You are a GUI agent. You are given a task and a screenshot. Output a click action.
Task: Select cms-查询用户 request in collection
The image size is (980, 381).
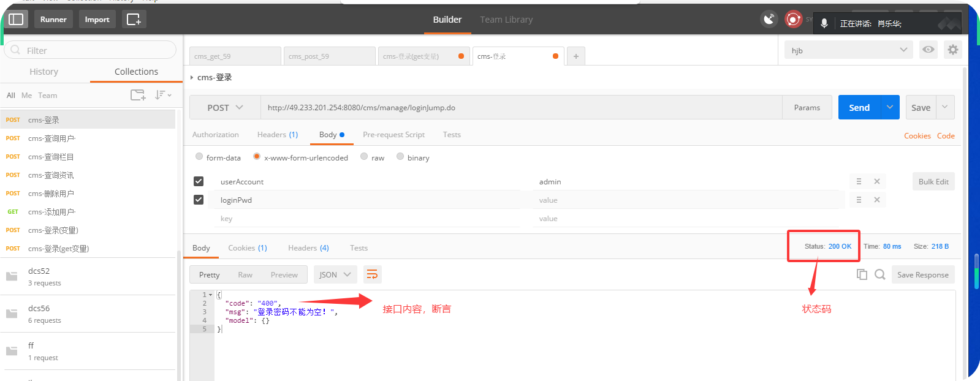pyautogui.click(x=88, y=138)
